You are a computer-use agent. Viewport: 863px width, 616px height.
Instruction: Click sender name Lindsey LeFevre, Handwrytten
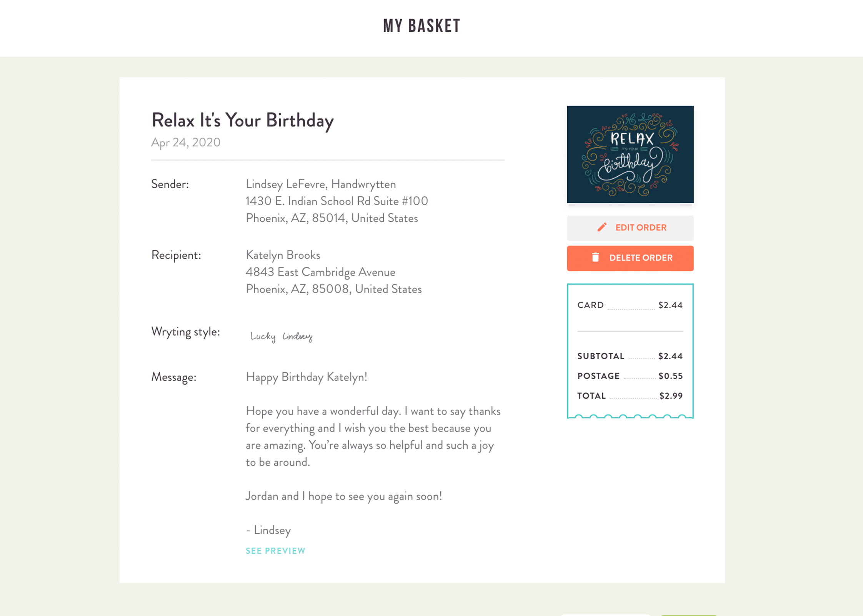(321, 184)
